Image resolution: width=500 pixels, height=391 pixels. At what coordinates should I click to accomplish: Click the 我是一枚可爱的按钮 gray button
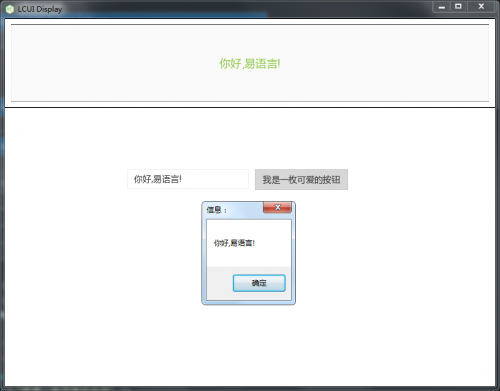pos(301,180)
